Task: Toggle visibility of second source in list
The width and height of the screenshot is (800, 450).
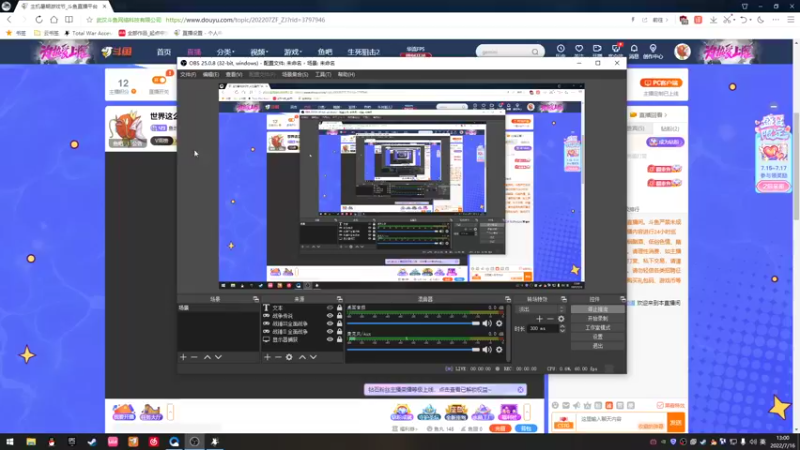Action: pos(330,316)
